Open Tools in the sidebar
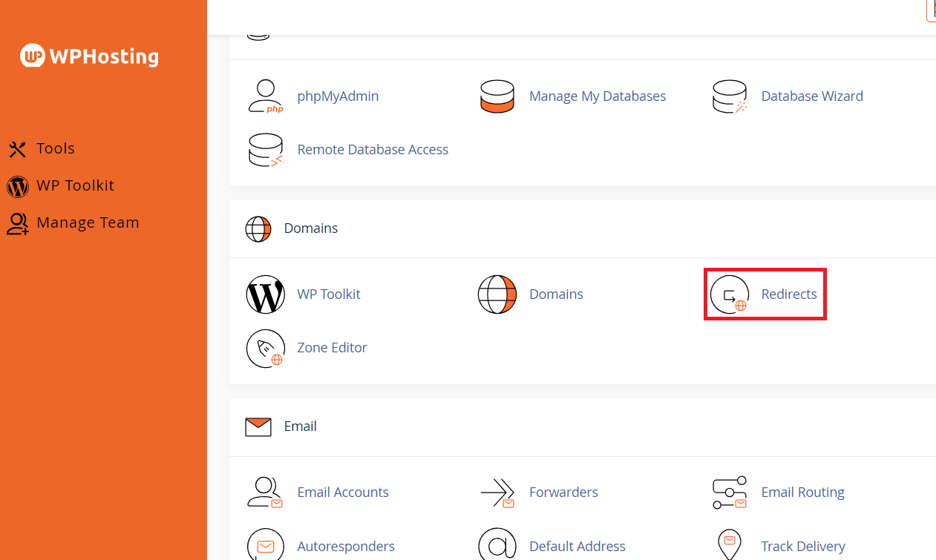The image size is (936, 560). [55, 148]
